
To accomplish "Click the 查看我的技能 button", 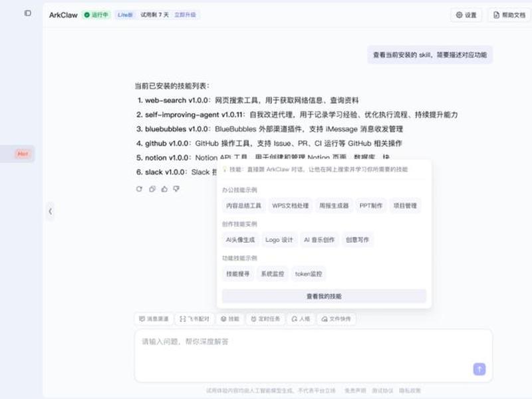I will click(324, 296).
